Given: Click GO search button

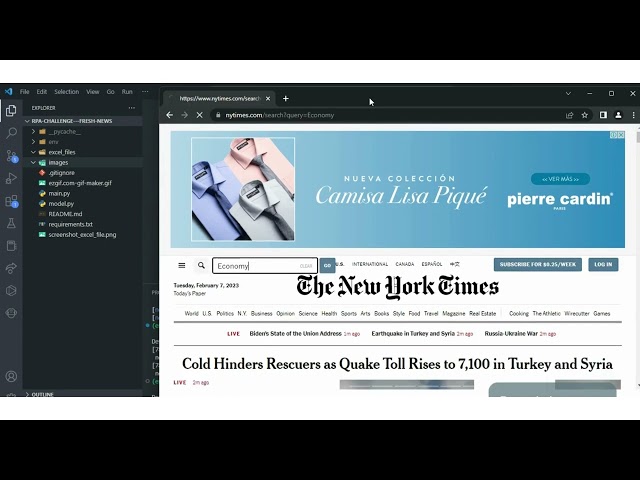Looking at the screenshot, I should coord(327,265).
